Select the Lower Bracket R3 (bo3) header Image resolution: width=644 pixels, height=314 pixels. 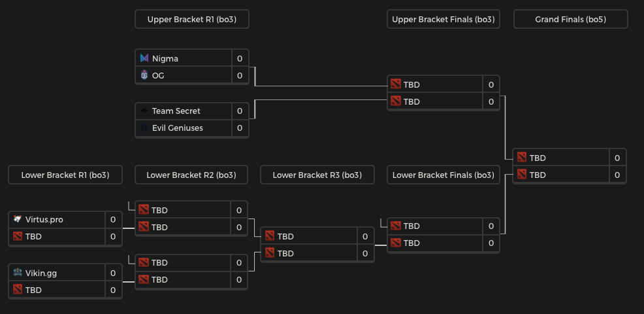(317, 175)
